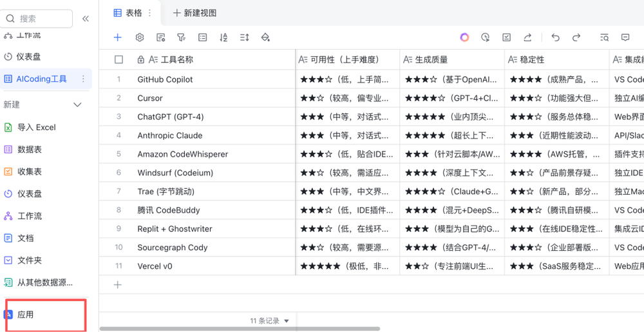Open the filter records tool

coord(182,37)
